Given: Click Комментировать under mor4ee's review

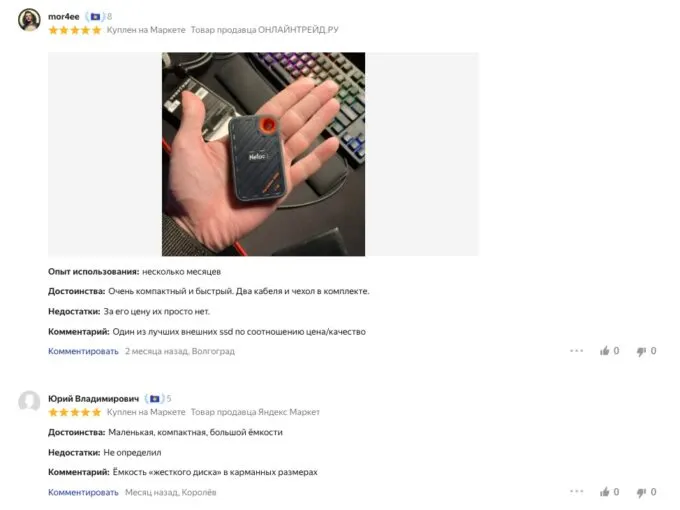Looking at the screenshot, I should pos(83,351).
